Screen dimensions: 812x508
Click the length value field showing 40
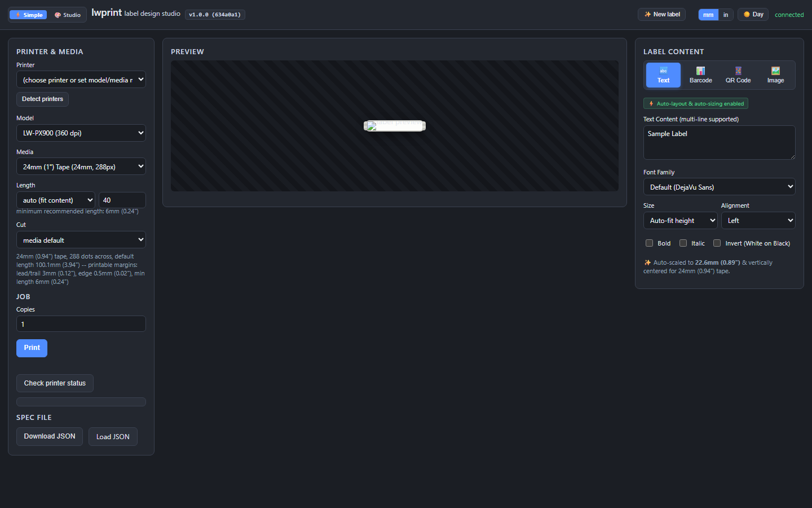point(122,200)
